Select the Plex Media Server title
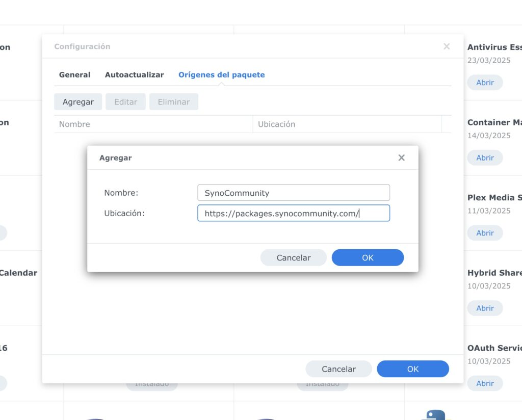This screenshot has height=420, width=522. [x=494, y=198]
